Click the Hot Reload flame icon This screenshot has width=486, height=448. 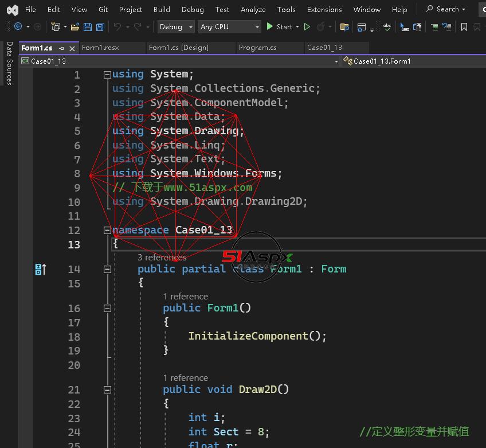coord(321,27)
